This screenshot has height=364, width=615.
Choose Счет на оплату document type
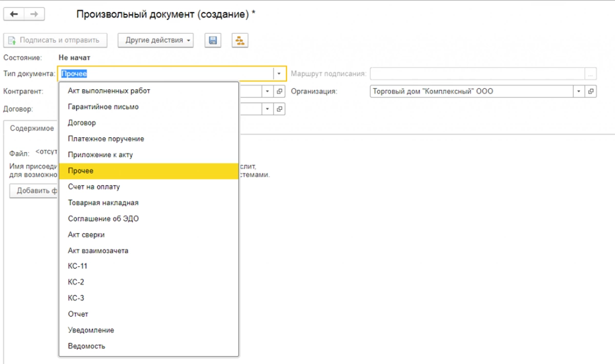coord(94,187)
